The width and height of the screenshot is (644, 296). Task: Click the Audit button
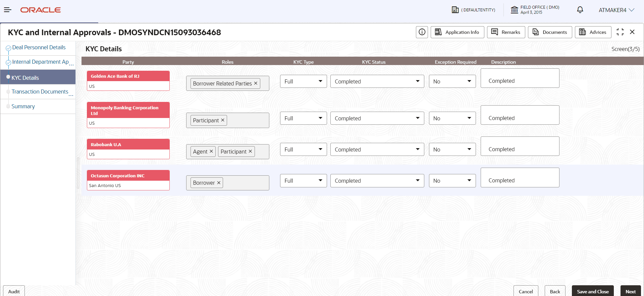pos(14,291)
